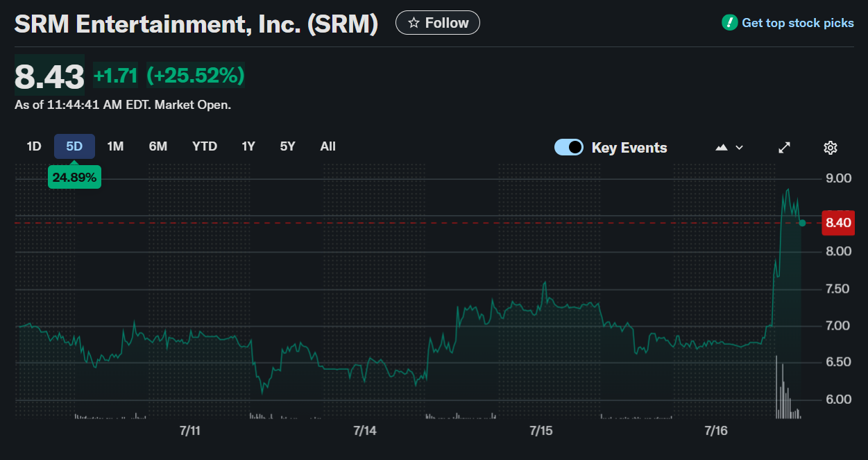This screenshot has width=868, height=460.
Task: Open the chart type dropdown chevron
Action: (x=739, y=147)
